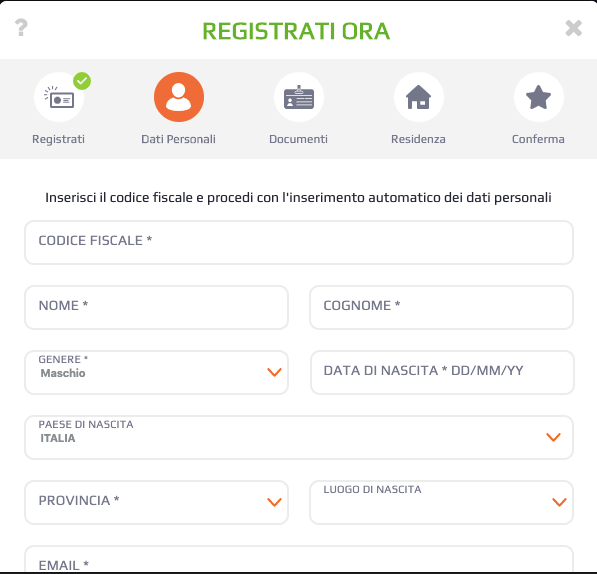Click into the Nome field

click(x=156, y=308)
